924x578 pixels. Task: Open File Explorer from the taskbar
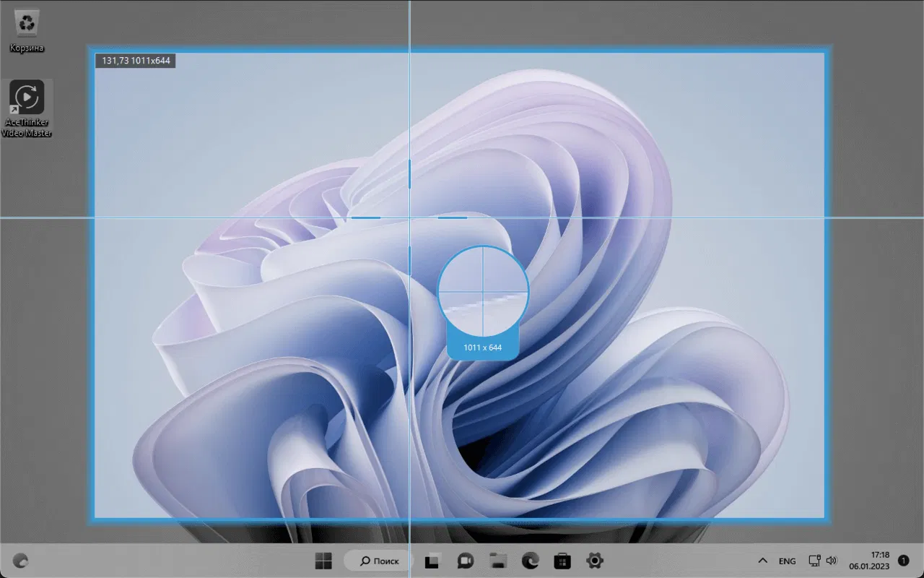pyautogui.click(x=497, y=561)
